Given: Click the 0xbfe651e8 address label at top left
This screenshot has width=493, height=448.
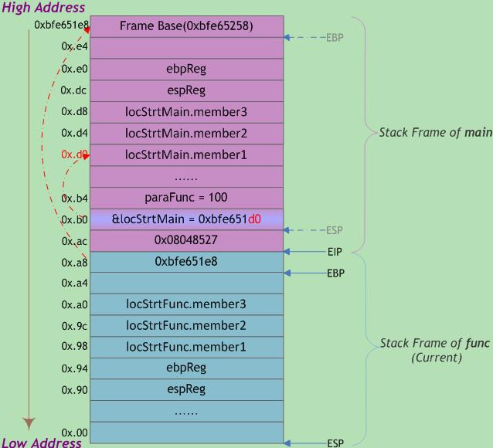Looking at the screenshot, I should pos(59,25).
